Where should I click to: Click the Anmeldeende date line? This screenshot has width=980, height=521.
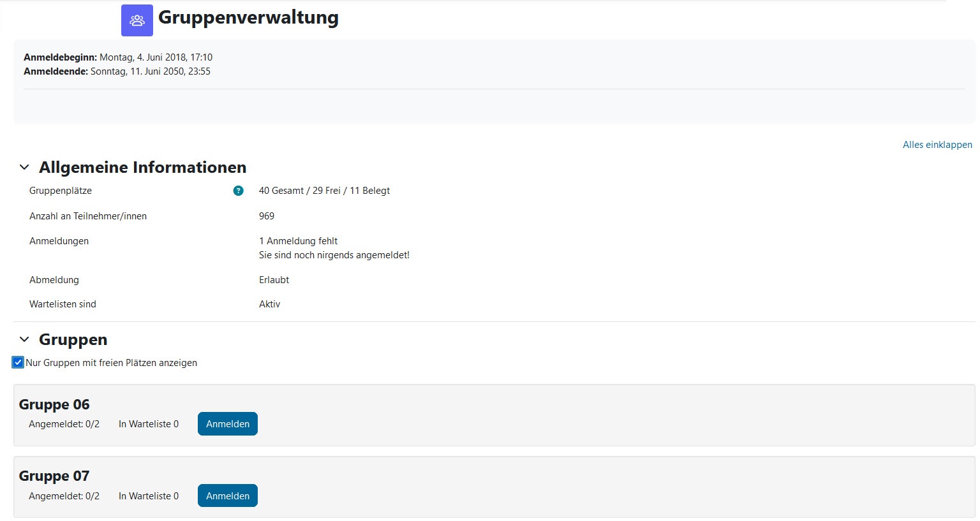(x=117, y=71)
